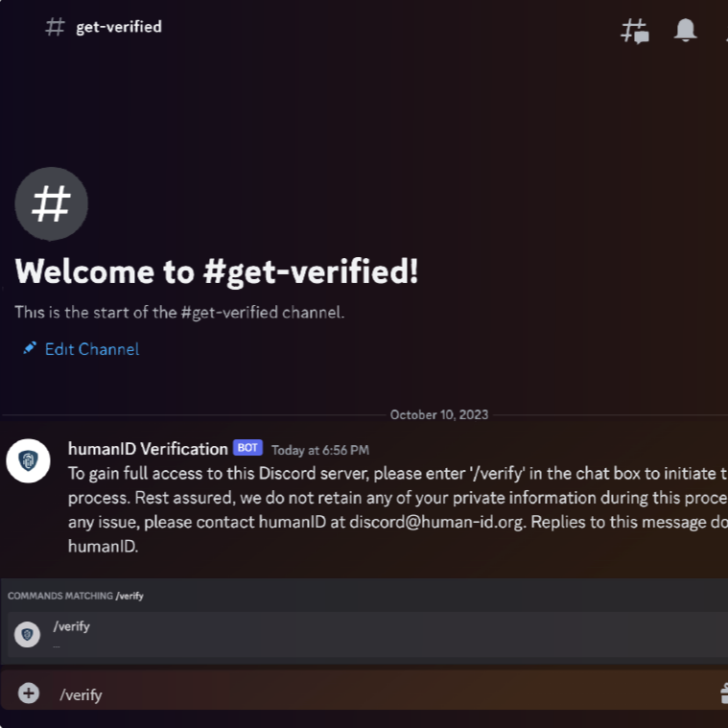Click the get-verified channel name in header
The width and height of the screenshot is (728, 728).
pos(119,27)
